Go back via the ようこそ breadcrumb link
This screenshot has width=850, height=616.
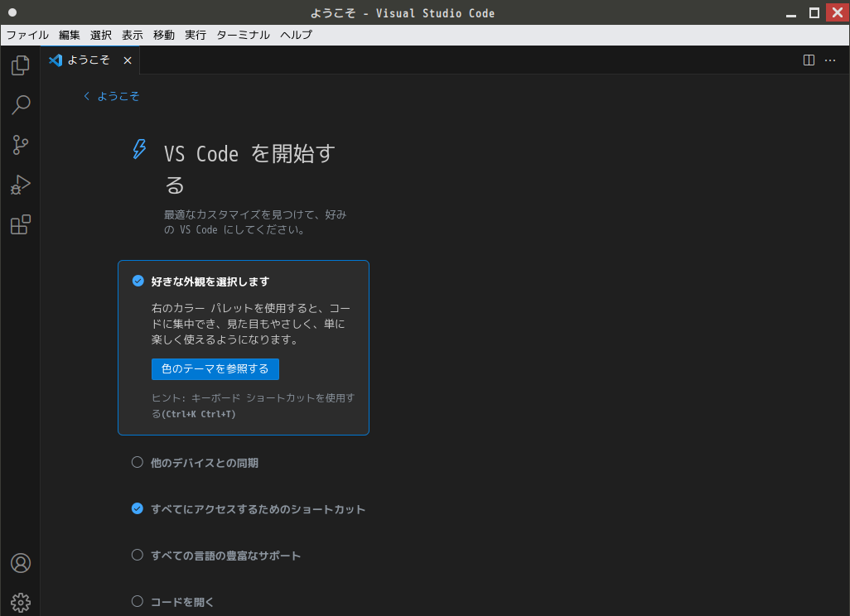(x=112, y=96)
